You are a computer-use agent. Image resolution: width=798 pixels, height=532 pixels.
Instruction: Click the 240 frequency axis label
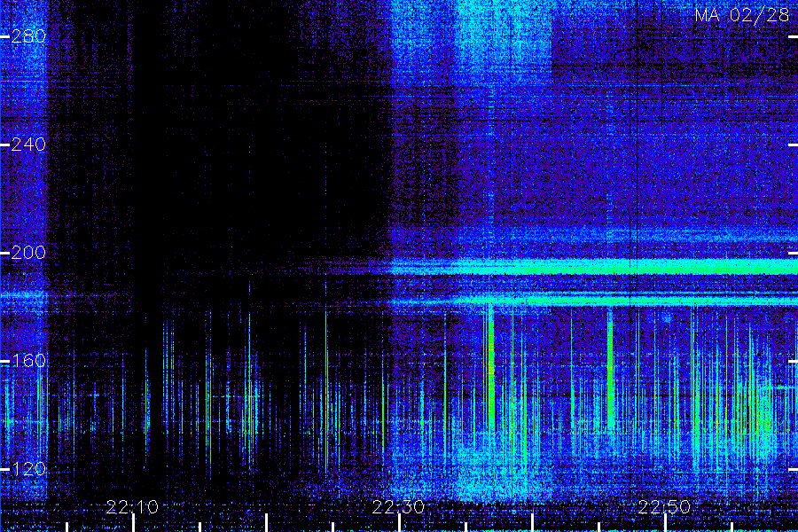click(x=28, y=145)
